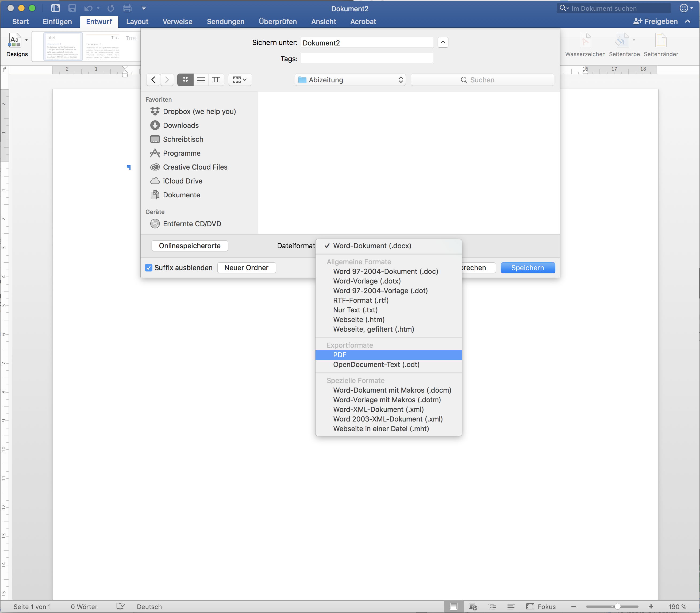This screenshot has width=700, height=613.
Task: Click the Neuer Ordner button
Action: coord(246,268)
